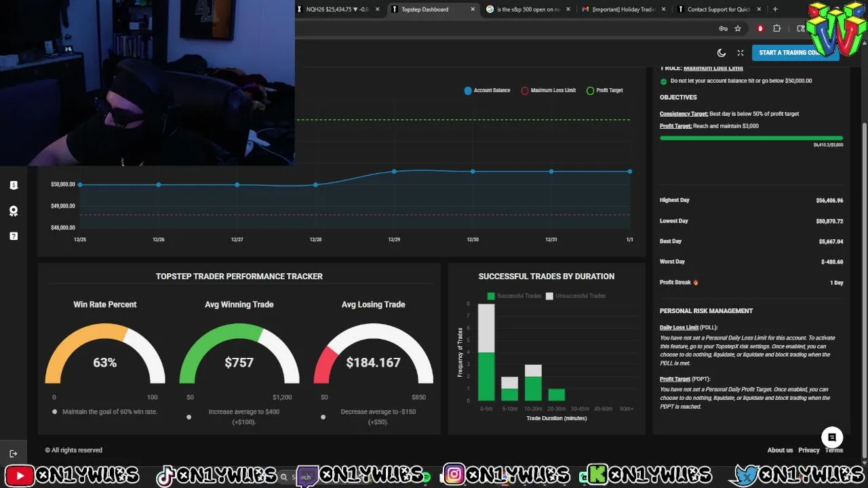Toggle dark mode with the moon icon

(722, 53)
